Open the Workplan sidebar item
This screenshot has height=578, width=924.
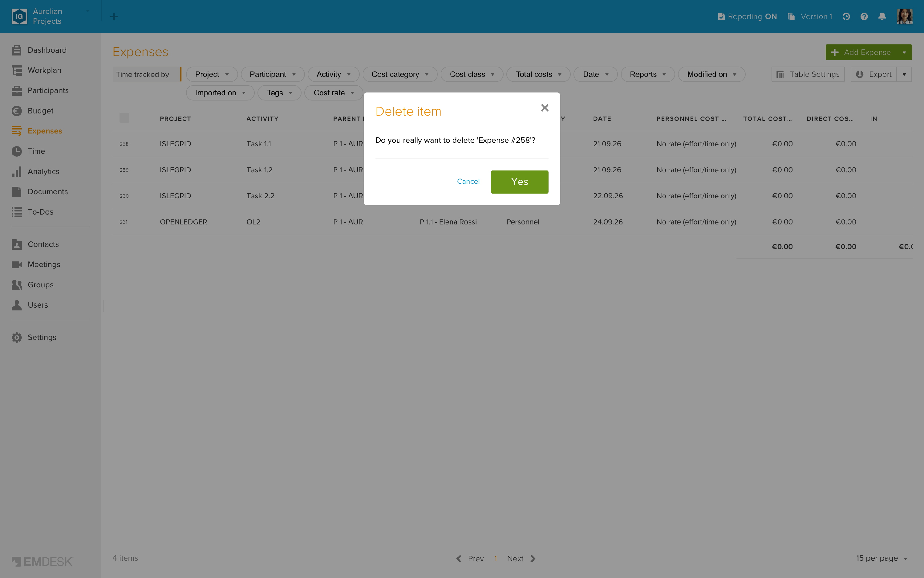click(x=44, y=70)
